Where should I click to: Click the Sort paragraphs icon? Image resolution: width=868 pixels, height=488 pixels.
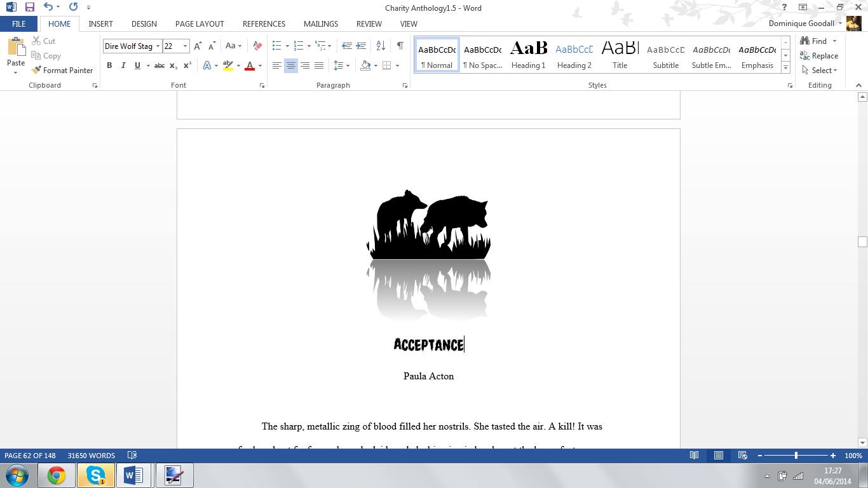coord(381,46)
